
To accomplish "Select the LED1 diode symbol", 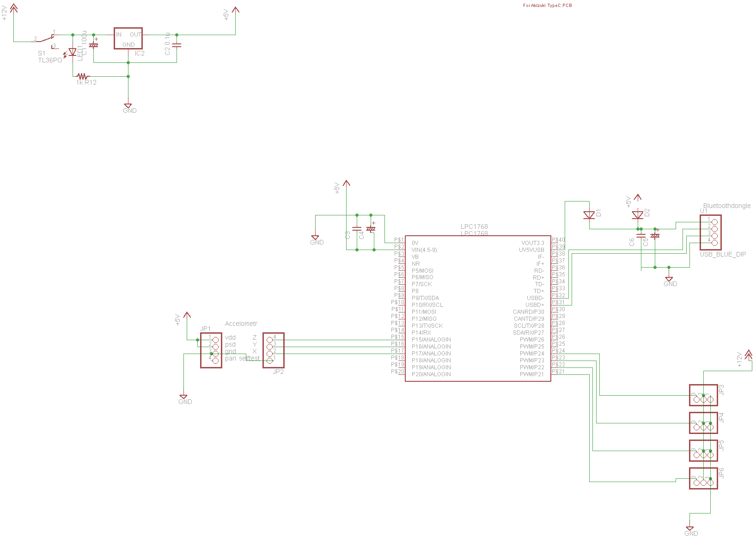I will [72, 52].
